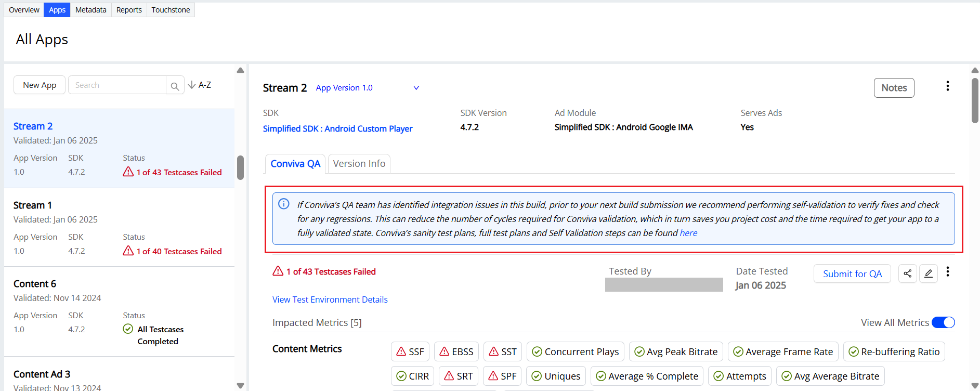
Task: Click the Submit for QA button
Action: click(x=852, y=274)
